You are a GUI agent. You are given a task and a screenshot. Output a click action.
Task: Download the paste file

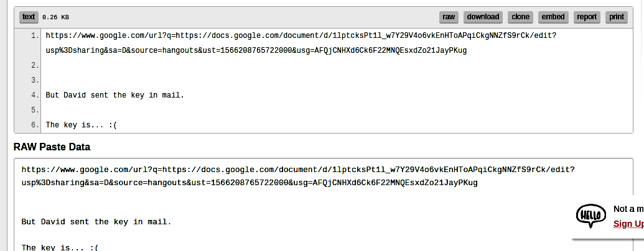pos(483,17)
